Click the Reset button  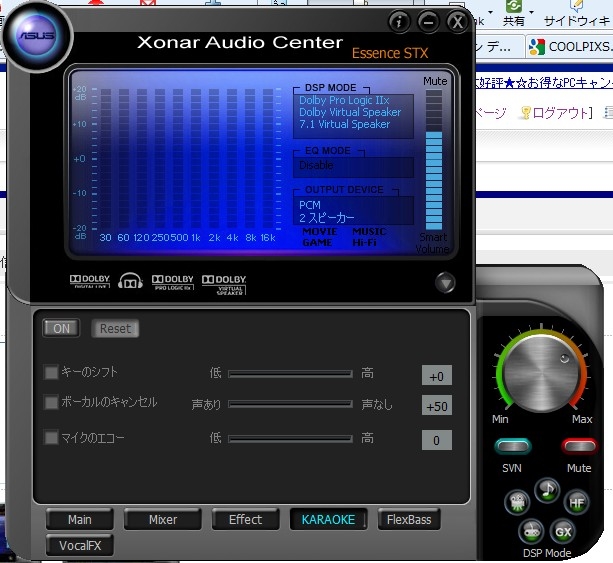point(115,328)
